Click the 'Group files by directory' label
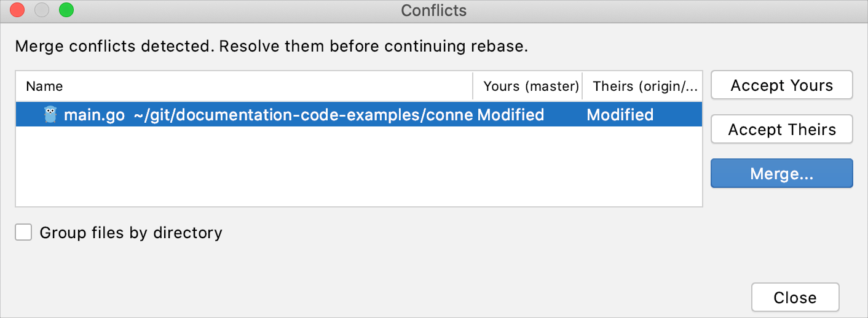868x318 pixels. pos(130,233)
